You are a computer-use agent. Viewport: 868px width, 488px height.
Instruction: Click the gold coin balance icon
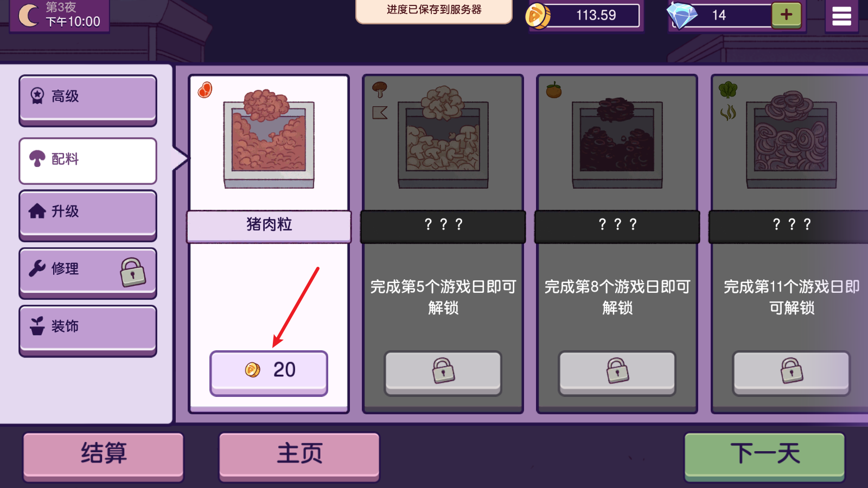[537, 16]
